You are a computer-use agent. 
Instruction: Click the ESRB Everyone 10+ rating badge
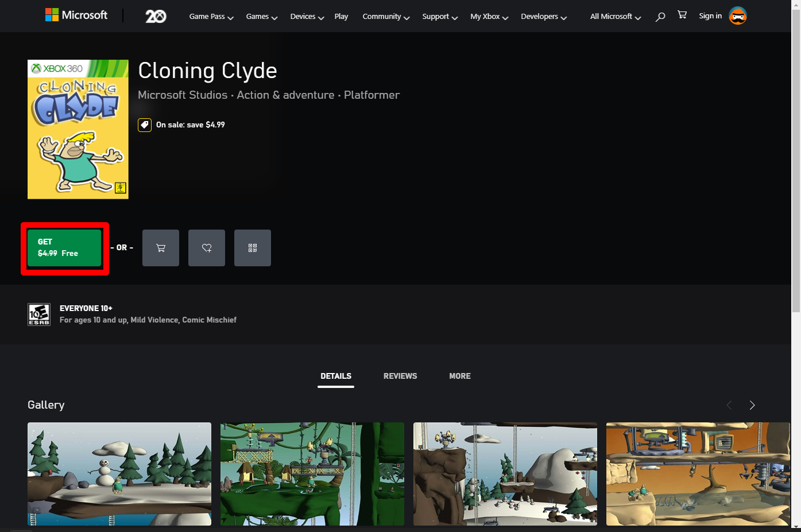coord(39,314)
